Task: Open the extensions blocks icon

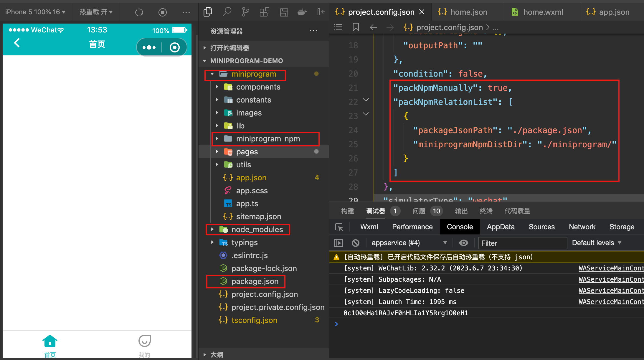Action: (x=264, y=12)
